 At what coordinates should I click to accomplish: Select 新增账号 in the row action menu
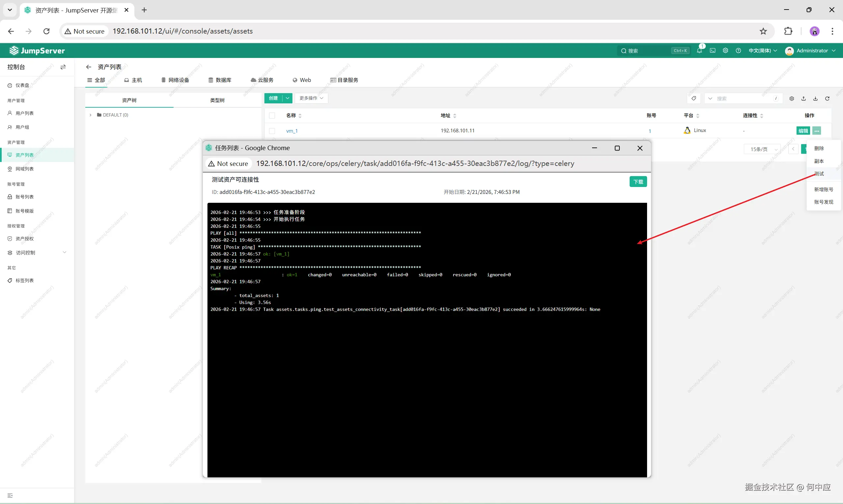click(823, 190)
